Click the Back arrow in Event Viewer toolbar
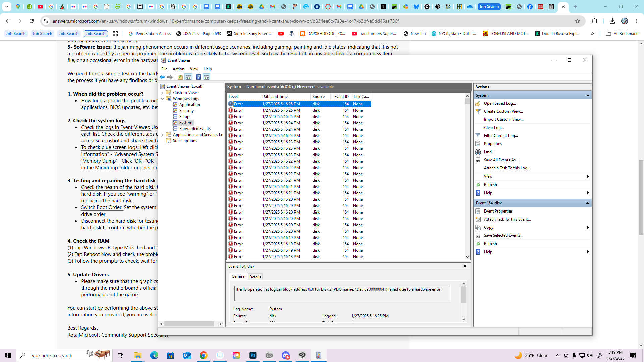Screen dimensions: 644x362 click(162, 77)
